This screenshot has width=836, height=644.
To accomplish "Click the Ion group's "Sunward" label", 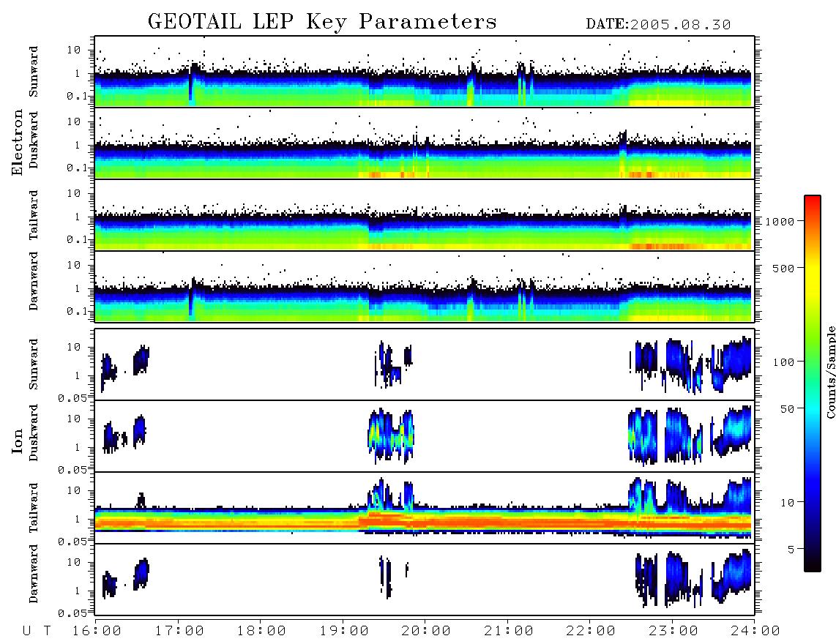I will pyautogui.click(x=34, y=364).
